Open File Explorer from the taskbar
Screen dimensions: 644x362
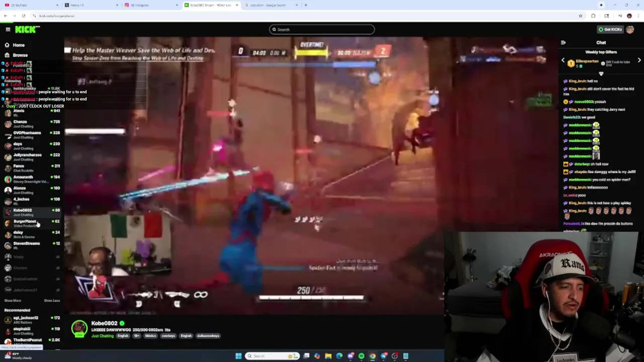328,356
